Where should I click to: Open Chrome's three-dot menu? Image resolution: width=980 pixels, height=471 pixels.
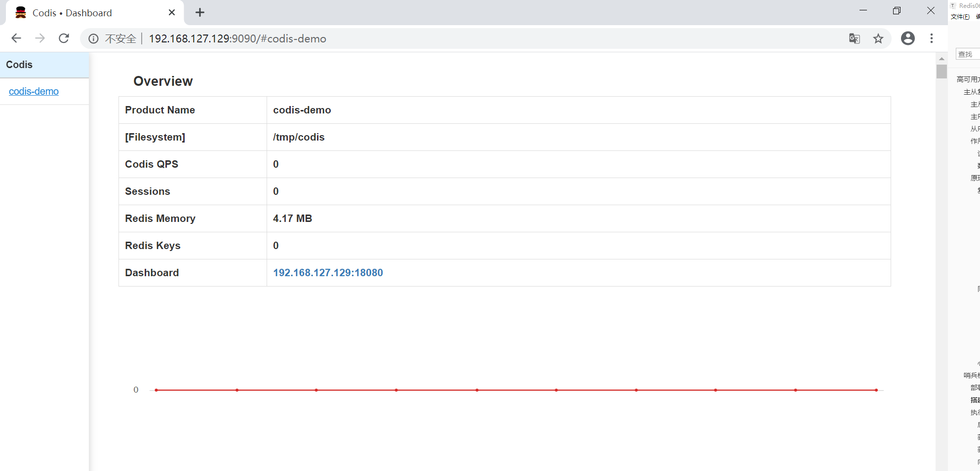point(931,38)
